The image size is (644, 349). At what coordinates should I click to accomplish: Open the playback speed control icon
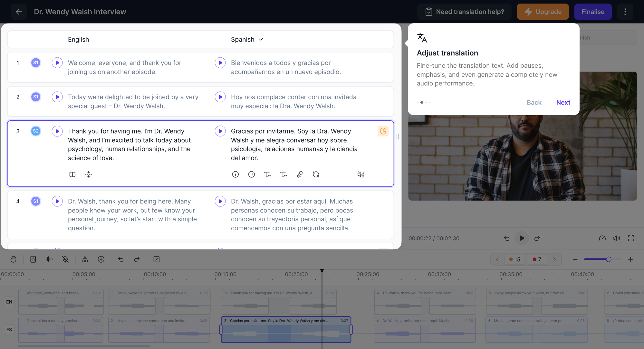(602, 238)
